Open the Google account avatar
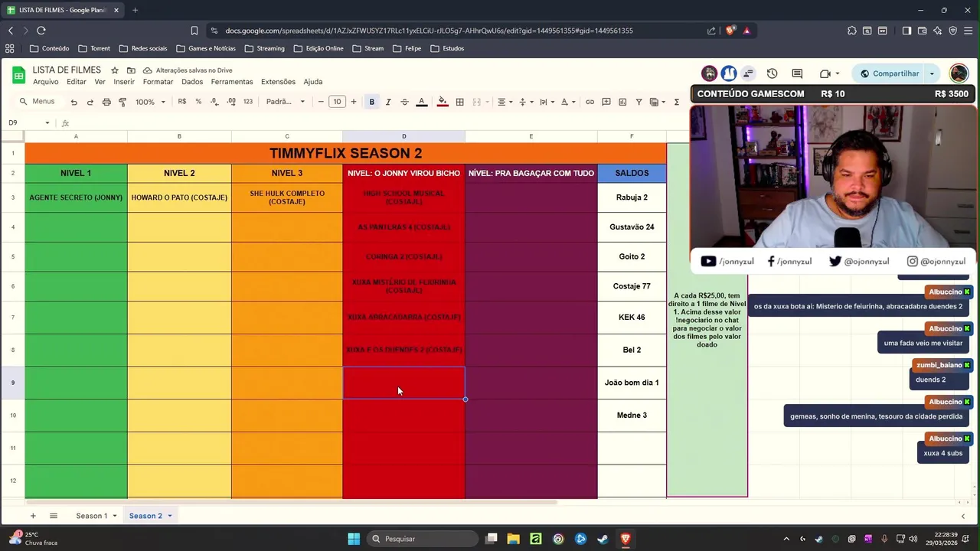 (x=959, y=73)
